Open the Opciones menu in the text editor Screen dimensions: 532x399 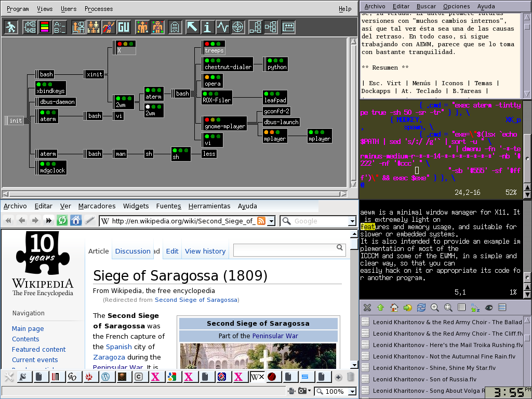click(x=456, y=6)
